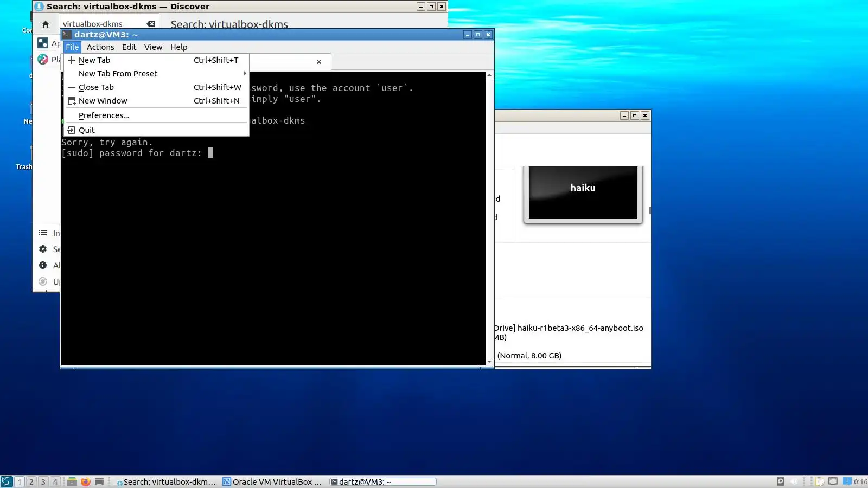The image size is (868, 488).
Task: Select Close Tab in the File menu
Action: [156, 87]
